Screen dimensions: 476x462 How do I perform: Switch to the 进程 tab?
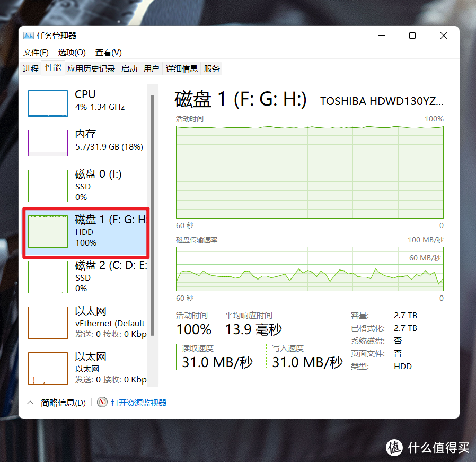(30, 68)
